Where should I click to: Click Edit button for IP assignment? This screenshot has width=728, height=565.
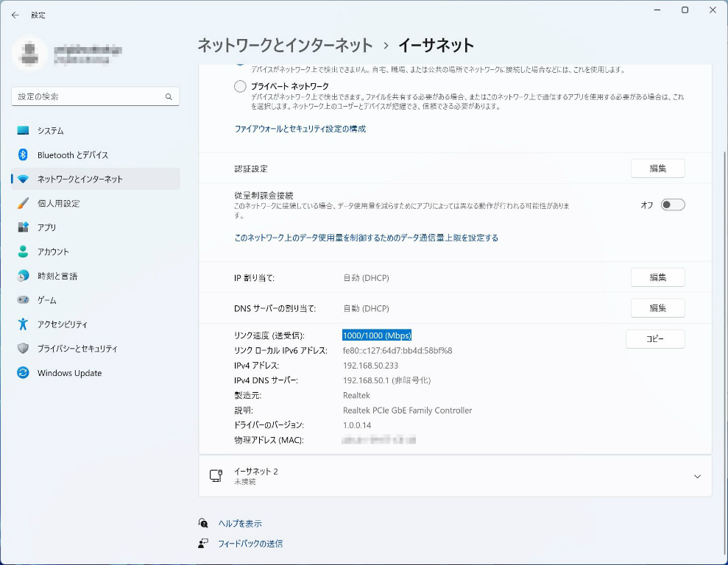pyautogui.click(x=657, y=277)
